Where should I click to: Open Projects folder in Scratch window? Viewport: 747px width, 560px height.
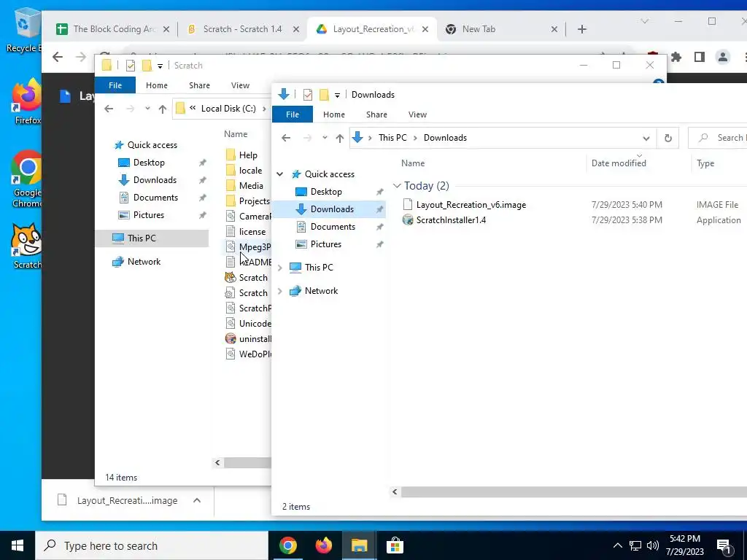pyautogui.click(x=247, y=201)
